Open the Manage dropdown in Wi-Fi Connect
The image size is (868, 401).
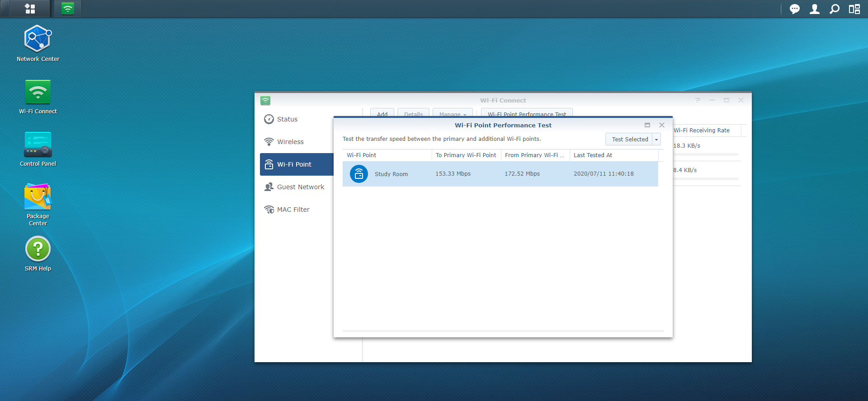(x=453, y=113)
